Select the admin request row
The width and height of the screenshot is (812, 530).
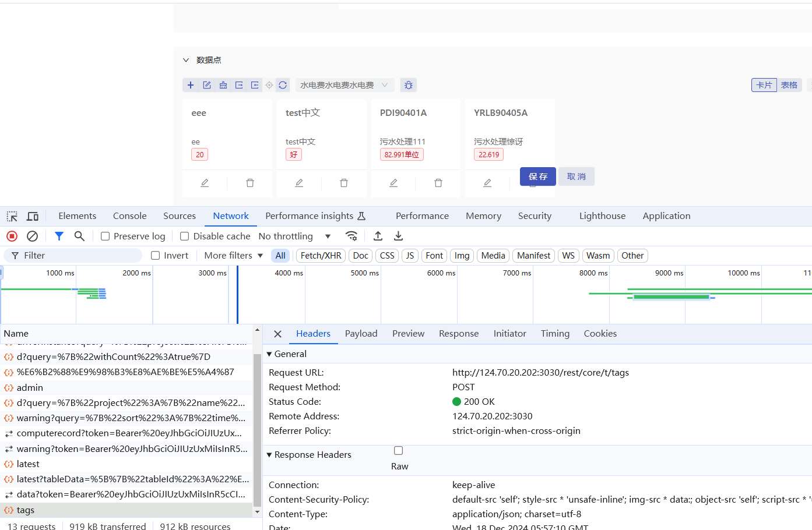(126, 388)
